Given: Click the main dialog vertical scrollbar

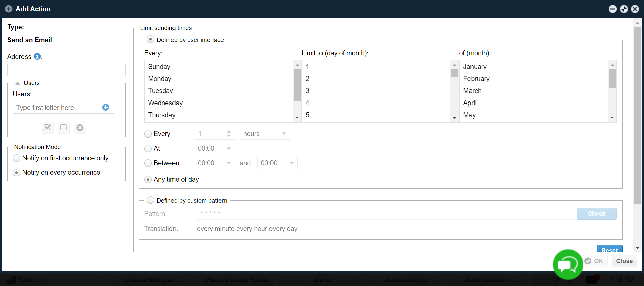Looking at the screenshot, I should pyautogui.click(x=637, y=114).
